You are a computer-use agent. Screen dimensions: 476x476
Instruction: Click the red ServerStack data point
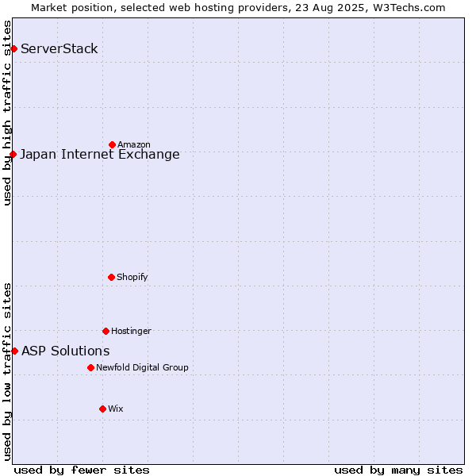click(13, 48)
